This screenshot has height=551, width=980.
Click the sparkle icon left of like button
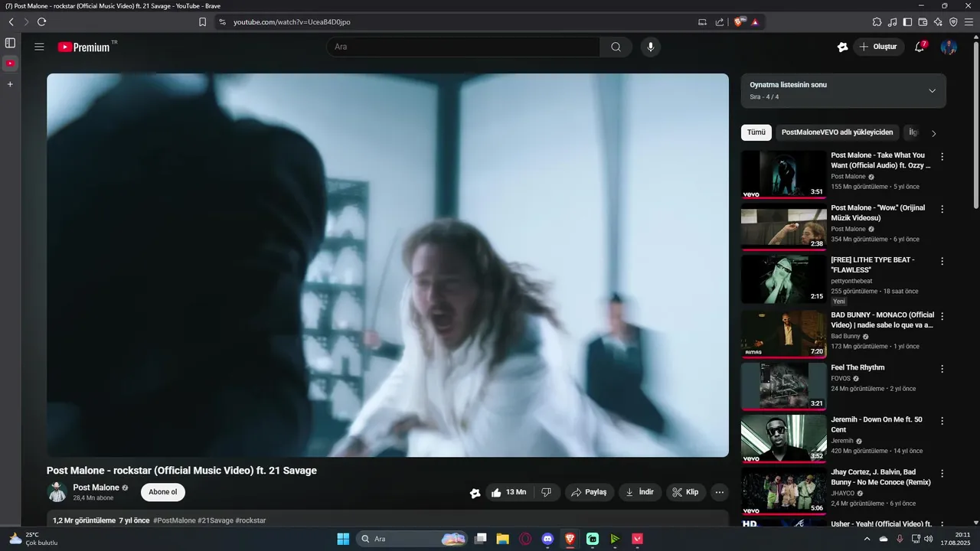pyautogui.click(x=475, y=493)
